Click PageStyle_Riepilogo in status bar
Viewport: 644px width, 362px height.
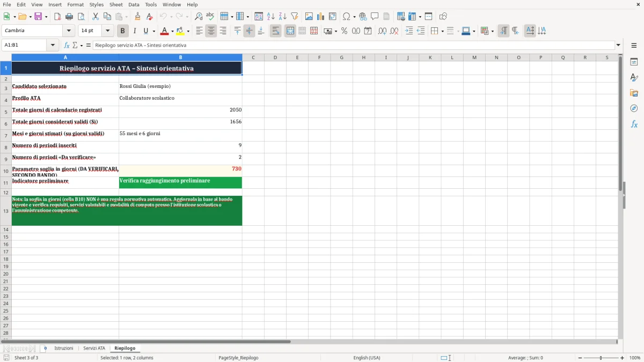point(238,358)
